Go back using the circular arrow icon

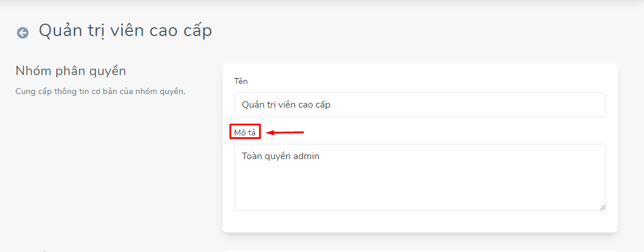point(22,33)
